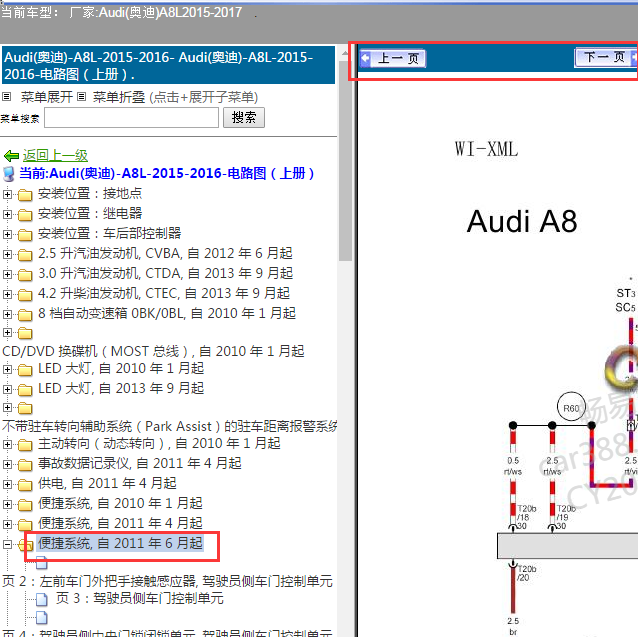638x637 pixels.
Task: Click the 下一页 next page button
Action: coord(606,57)
